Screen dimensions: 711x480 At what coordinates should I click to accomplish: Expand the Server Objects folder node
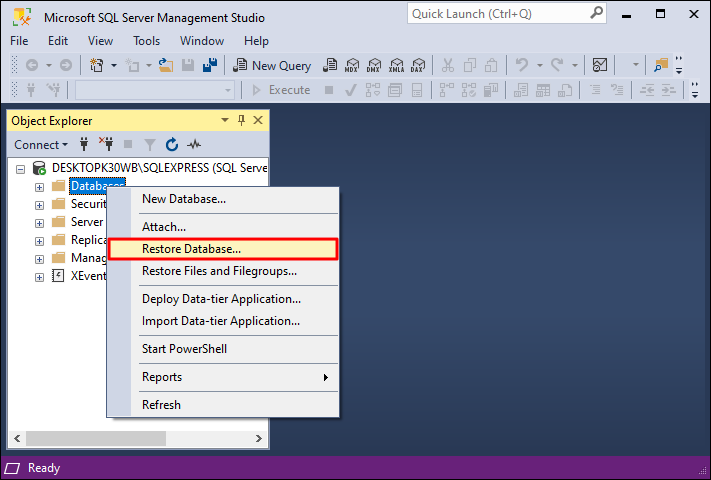[x=39, y=223]
